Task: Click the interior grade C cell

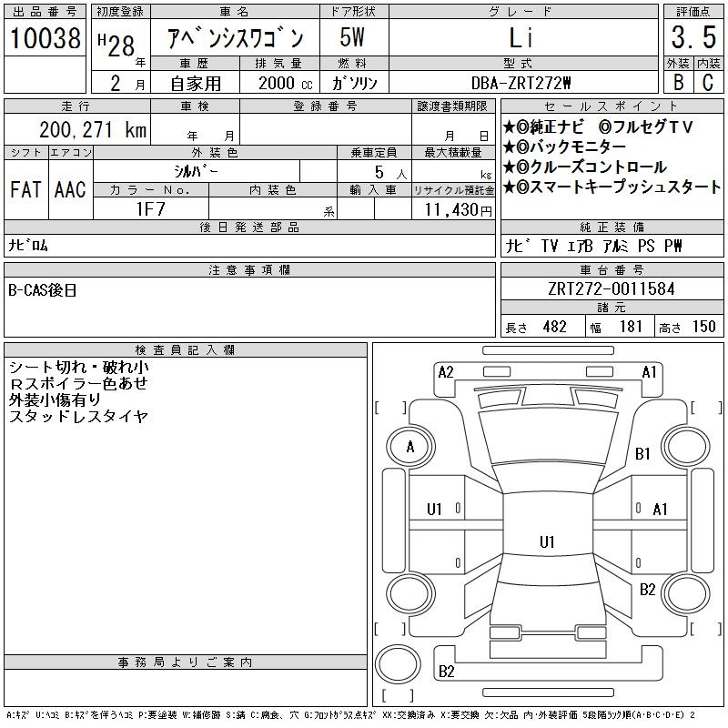Action: 708,82
